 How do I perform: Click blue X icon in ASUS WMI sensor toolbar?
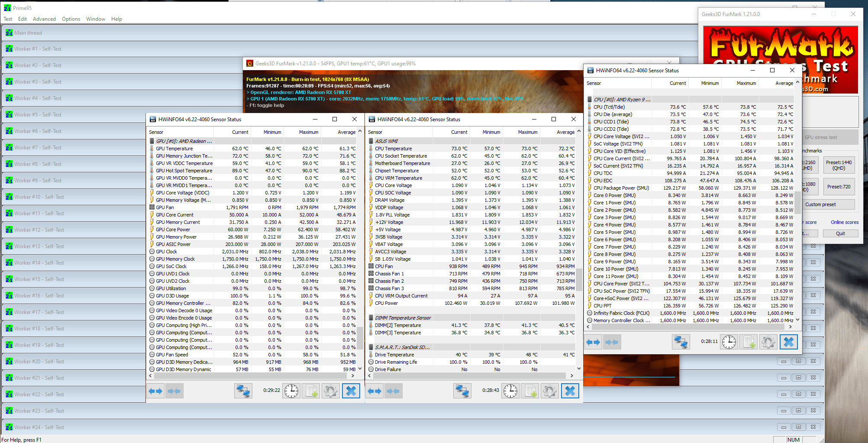click(x=570, y=391)
